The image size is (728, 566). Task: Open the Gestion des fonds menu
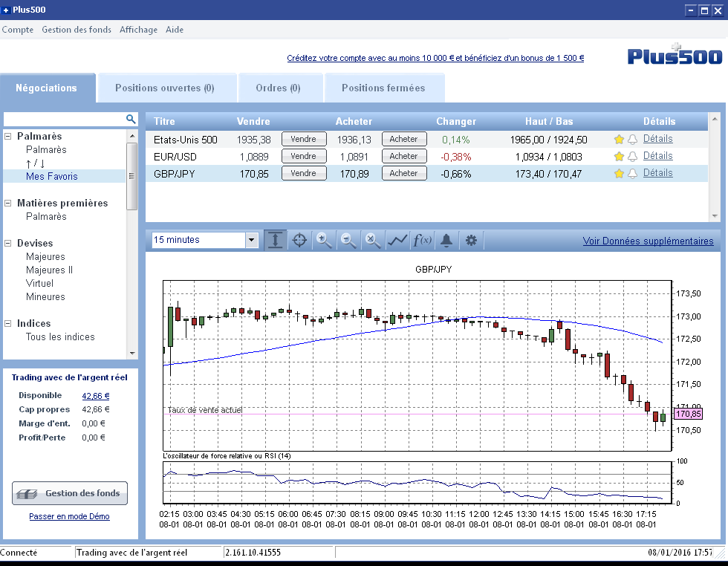[x=77, y=30]
